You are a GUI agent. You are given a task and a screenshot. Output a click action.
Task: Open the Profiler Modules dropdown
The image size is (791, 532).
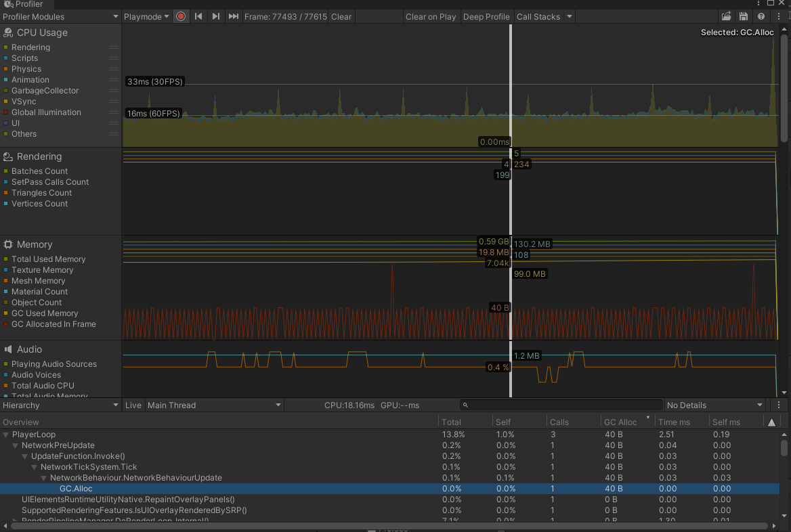[60, 17]
